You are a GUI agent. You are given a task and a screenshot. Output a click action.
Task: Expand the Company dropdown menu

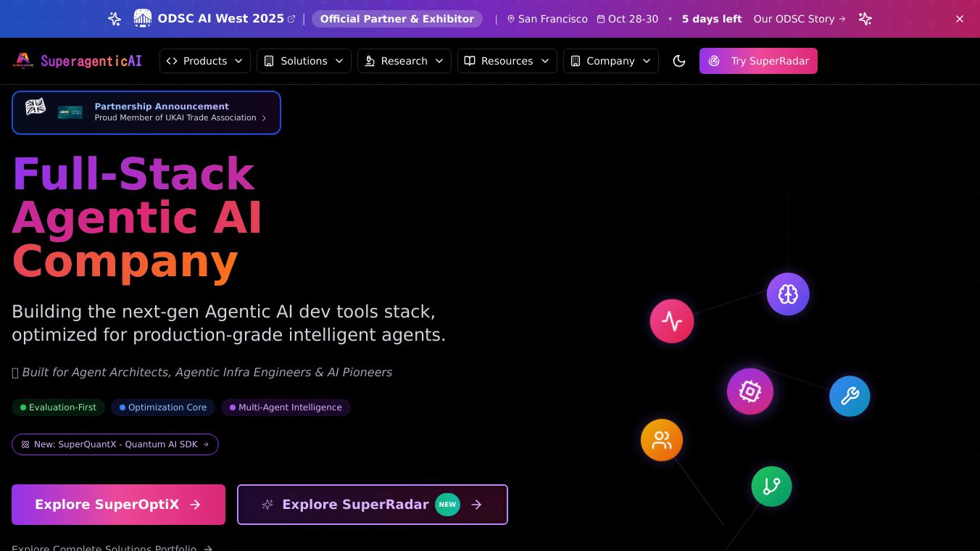click(611, 61)
